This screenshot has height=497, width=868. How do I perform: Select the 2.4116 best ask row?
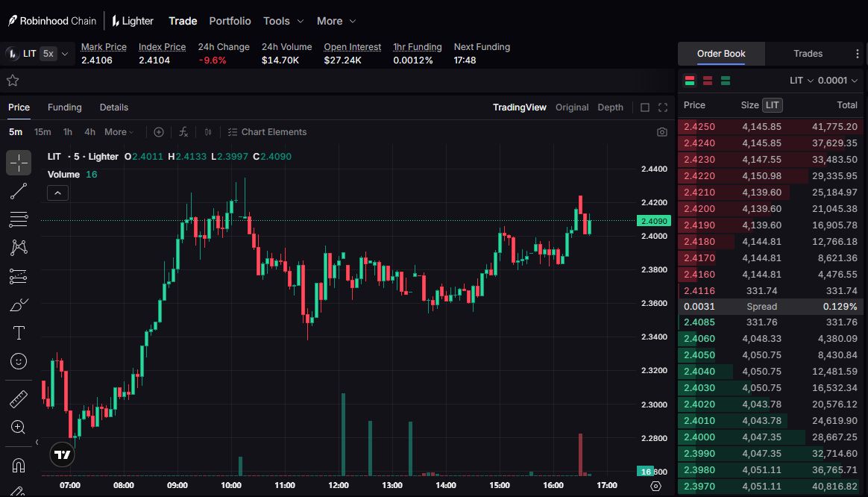click(x=770, y=291)
